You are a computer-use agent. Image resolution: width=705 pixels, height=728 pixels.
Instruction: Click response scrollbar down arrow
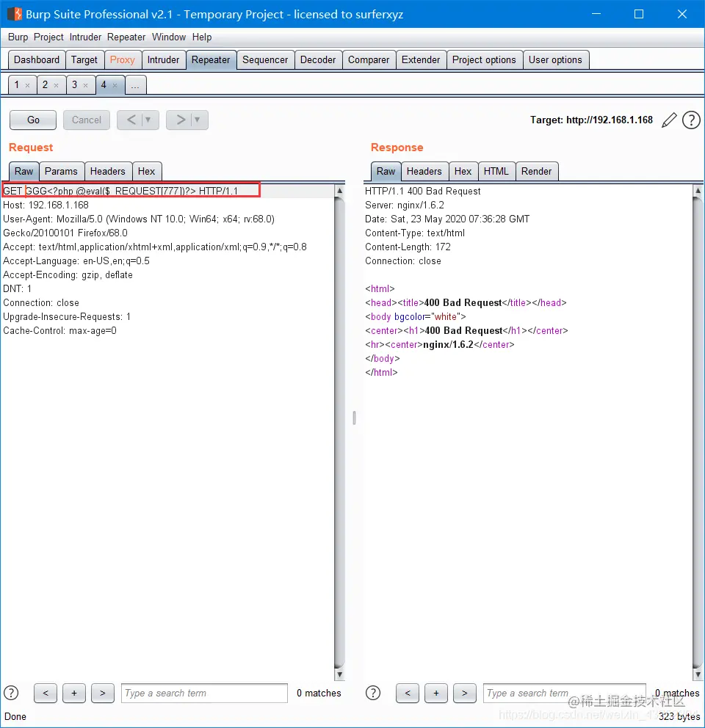(698, 674)
